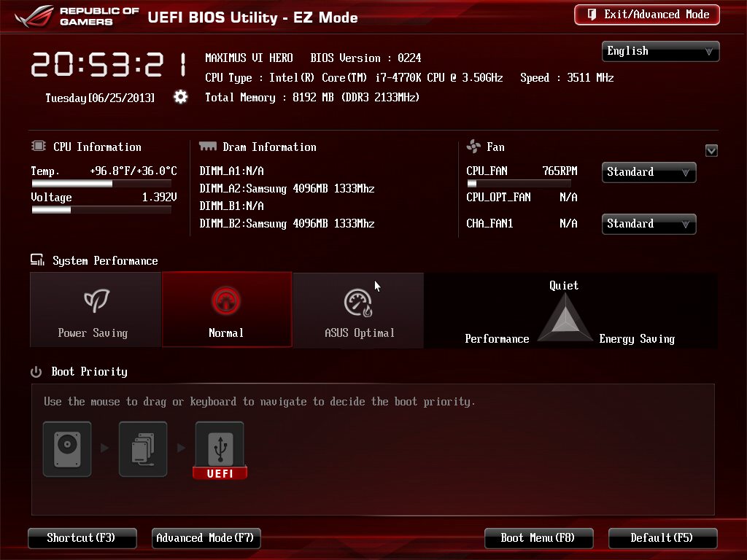747x560 pixels.
Task: Click the Quiet label above triangle
Action: coord(564,285)
